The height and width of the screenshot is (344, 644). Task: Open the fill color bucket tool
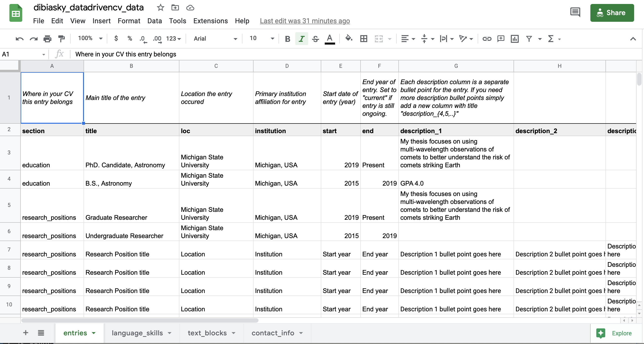pyautogui.click(x=348, y=39)
